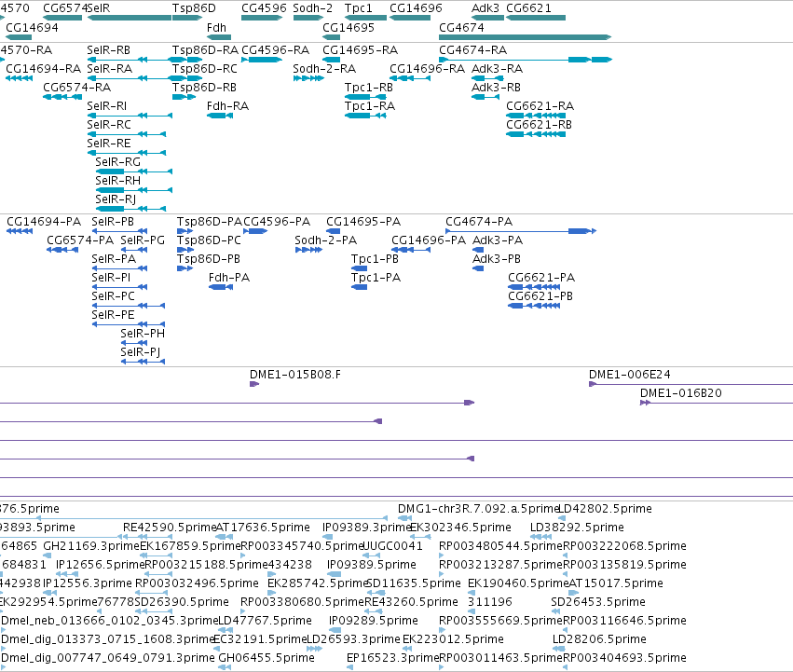Screen dimensions: 793x672
Task: Select EST IP12656.5prime label
Action: [101, 565]
